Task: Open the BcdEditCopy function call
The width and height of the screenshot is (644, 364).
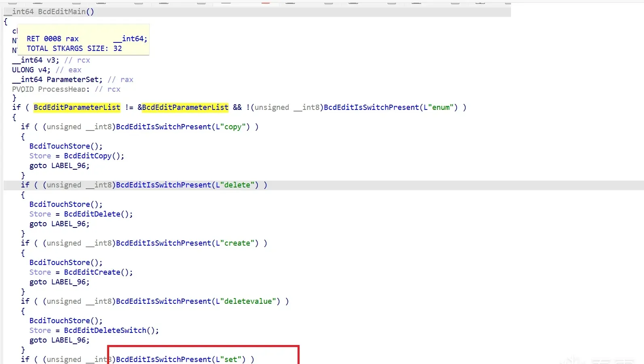Action: [x=88, y=156]
